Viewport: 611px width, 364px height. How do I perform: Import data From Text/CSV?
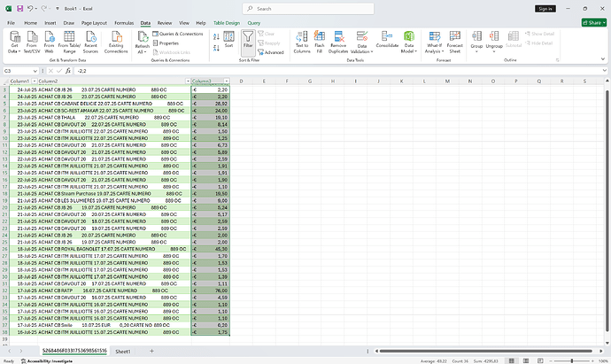[32, 43]
